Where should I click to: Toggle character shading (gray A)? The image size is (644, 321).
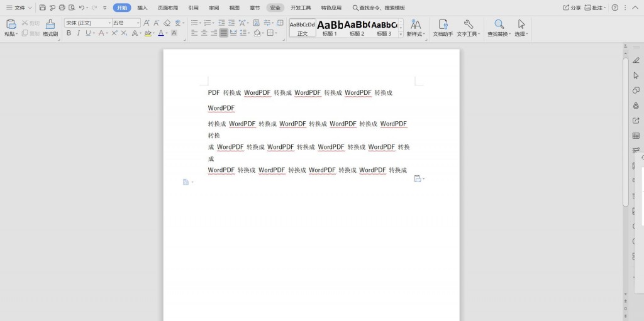coord(174,33)
